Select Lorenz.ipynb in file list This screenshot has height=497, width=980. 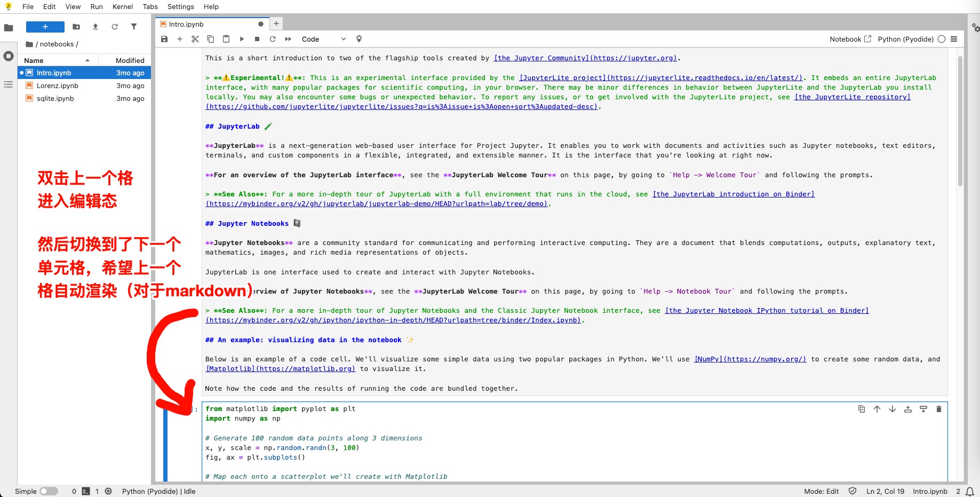coord(84,85)
